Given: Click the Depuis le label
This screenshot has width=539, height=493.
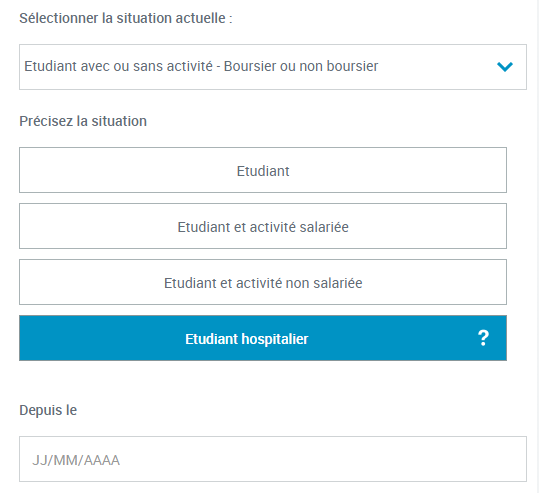Looking at the screenshot, I should coord(48,410).
